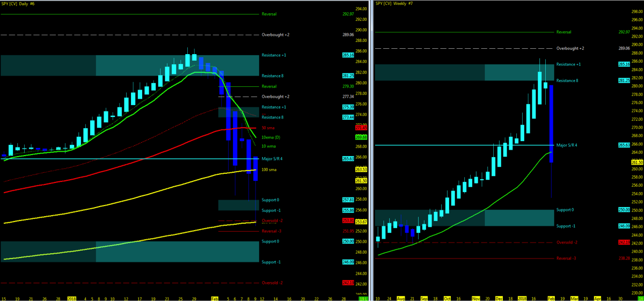This screenshot has height=301, width=644.
Task: Click the red 271.45 price tag
Action: point(347,128)
